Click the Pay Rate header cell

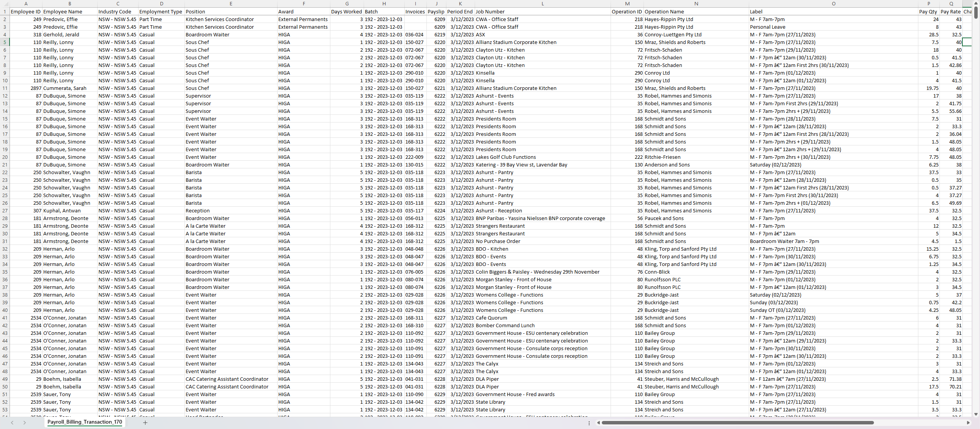coord(951,11)
